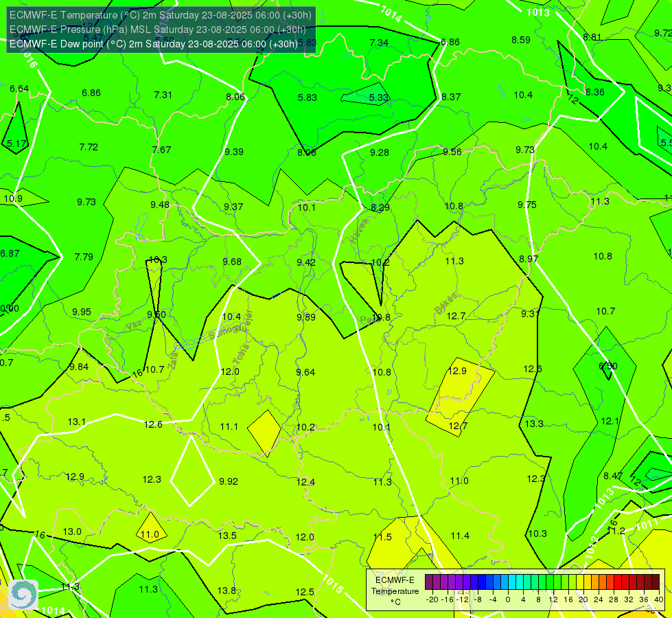672x618 pixels.
Task: Click the swirl logo icon at bottom-left
Action: [23, 594]
